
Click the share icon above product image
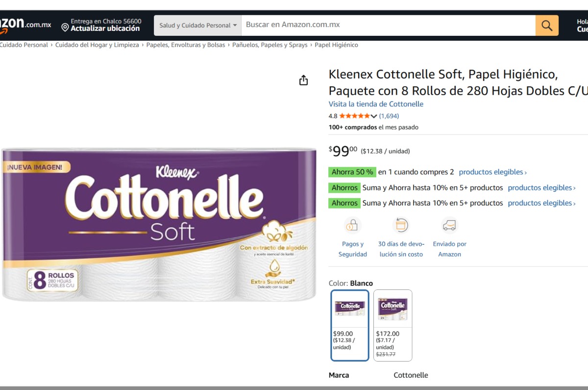303,80
